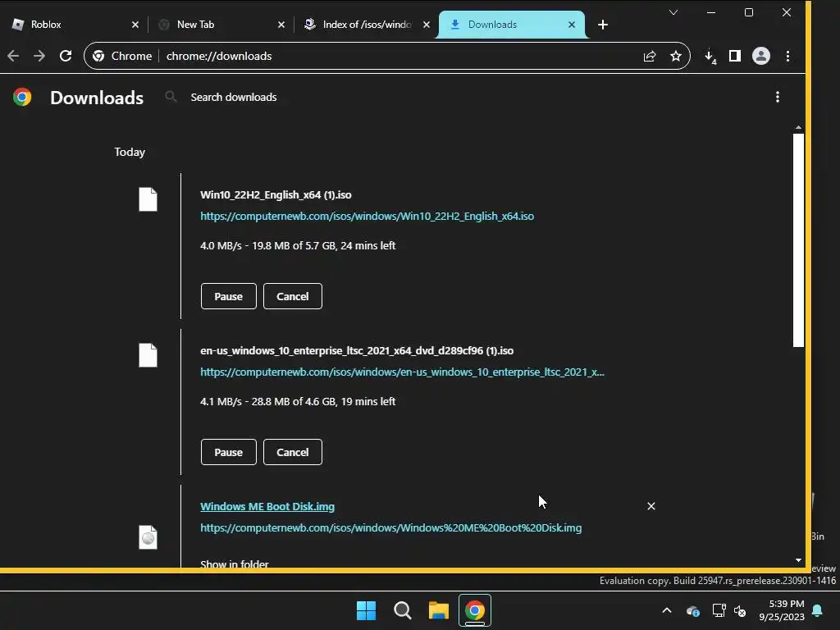Viewport: 840px width, 630px height.
Task: Go forward to next page
Action: tap(39, 56)
